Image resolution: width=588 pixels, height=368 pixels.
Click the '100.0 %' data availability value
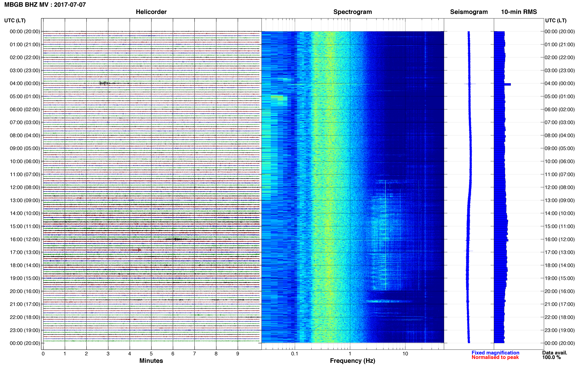[x=551, y=357]
